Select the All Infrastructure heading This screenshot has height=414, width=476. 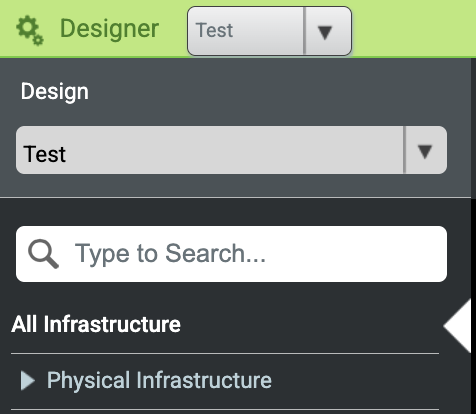click(96, 324)
